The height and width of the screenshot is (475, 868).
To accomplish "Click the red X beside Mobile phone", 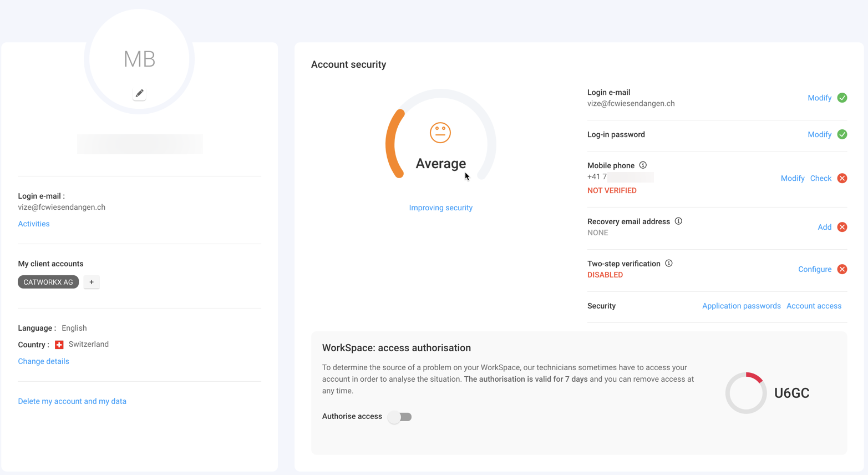I will point(842,178).
